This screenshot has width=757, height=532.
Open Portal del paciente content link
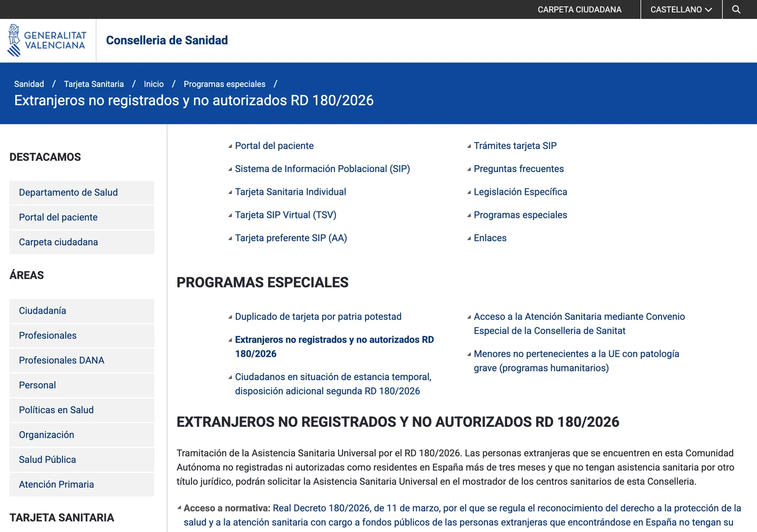pyautogui.click(x=274, y=146)
